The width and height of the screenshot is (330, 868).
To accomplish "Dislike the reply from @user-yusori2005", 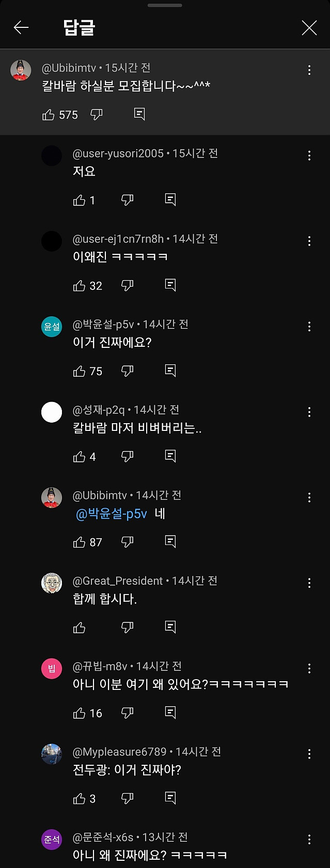I will coord(127,200).
